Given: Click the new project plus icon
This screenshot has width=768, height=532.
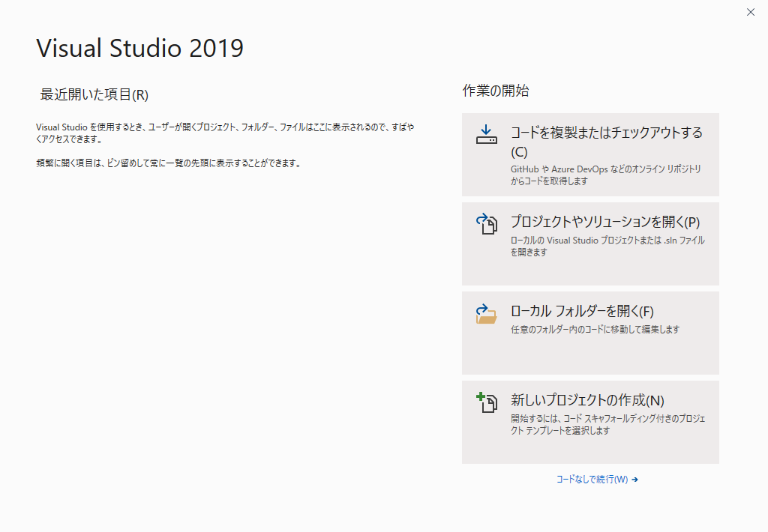Looking at the screenshot, I should 486,402.
